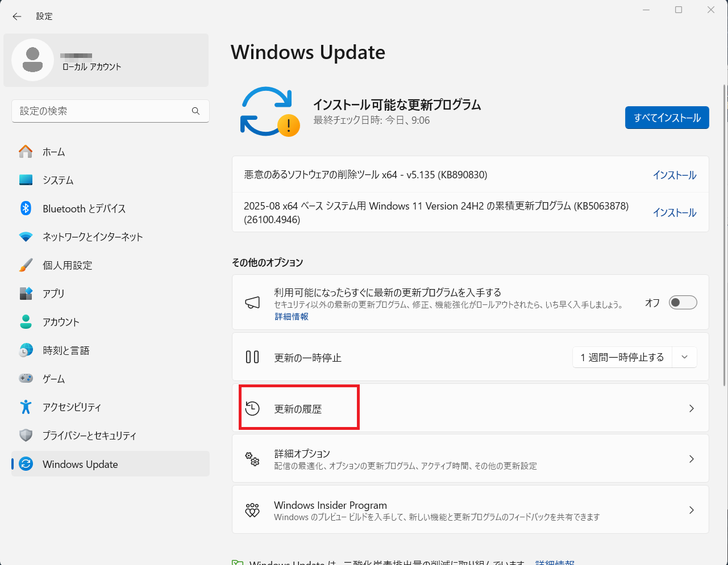Install the KB5063878 cumulative update
This screenshot has height=565, width=728.
tap(675, 212)
